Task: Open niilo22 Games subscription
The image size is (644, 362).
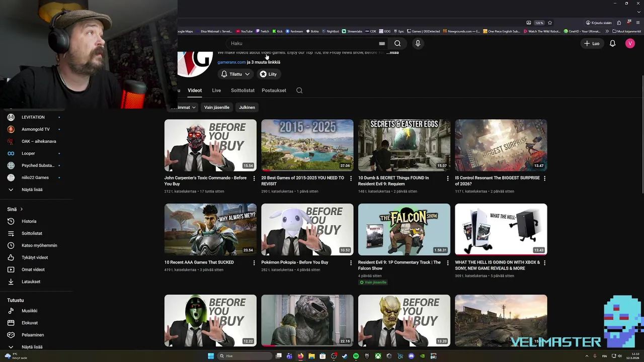Action: pyautogui.click(x=35, y=177)
